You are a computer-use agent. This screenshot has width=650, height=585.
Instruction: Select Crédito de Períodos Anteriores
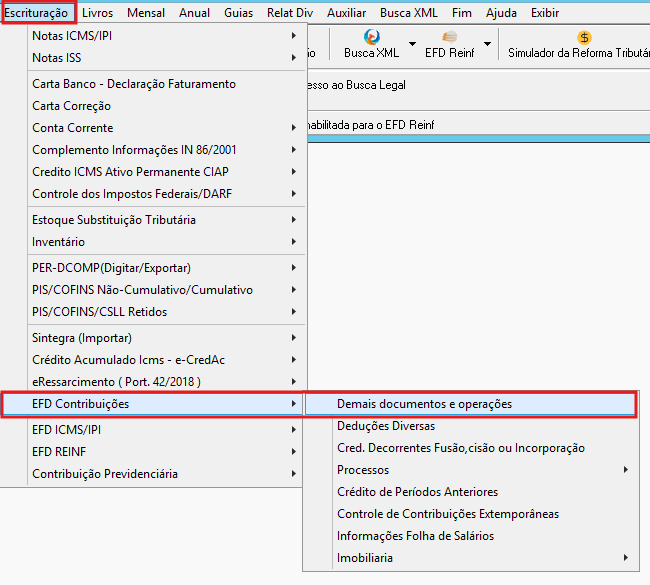(470, 492)
